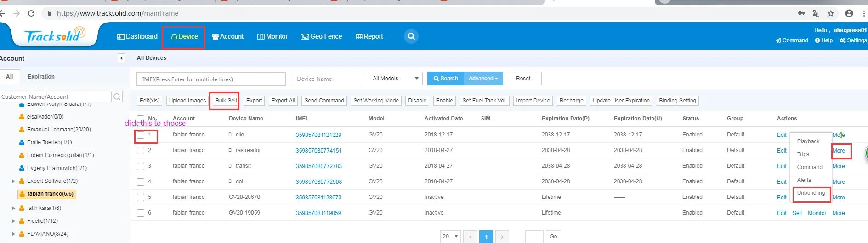Viewport: 868px width, 243px height.
Task: Check the box for row 3 transit
Action: tap(141, 166)
